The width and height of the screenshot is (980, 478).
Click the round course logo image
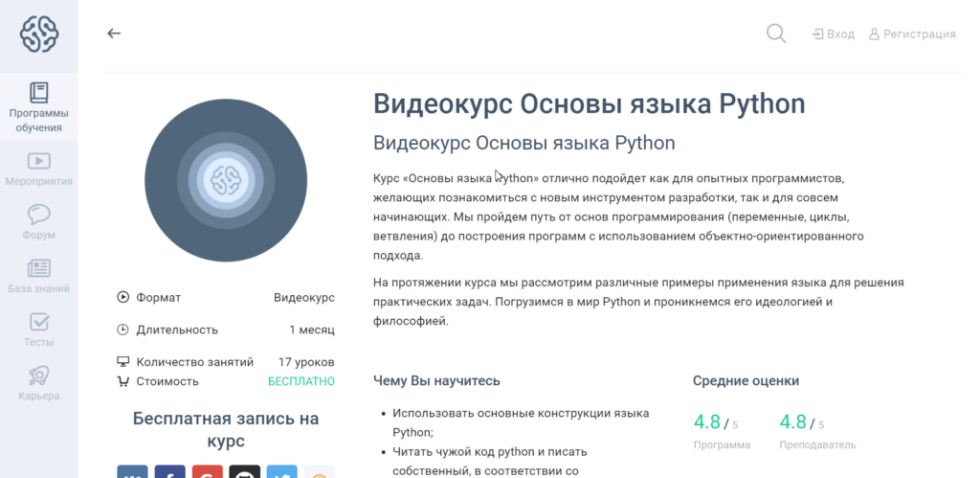pyautogui.click(x=225, y=180)
